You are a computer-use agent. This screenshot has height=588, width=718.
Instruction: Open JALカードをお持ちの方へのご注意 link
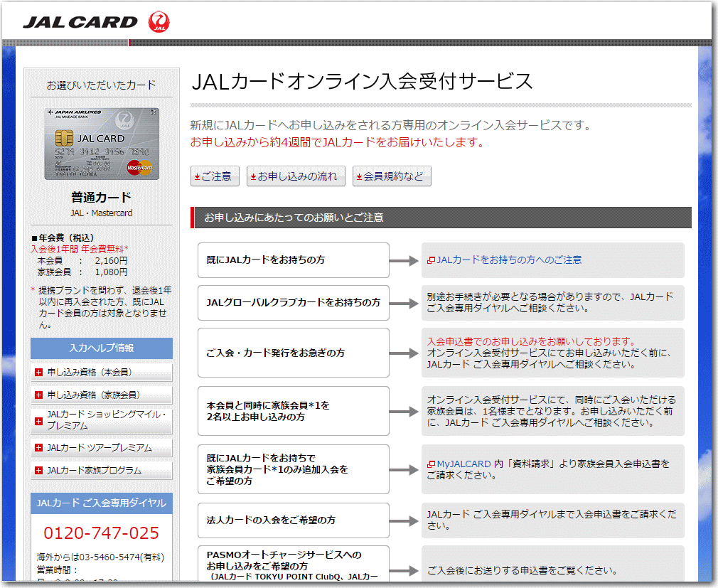click(509, 260)
